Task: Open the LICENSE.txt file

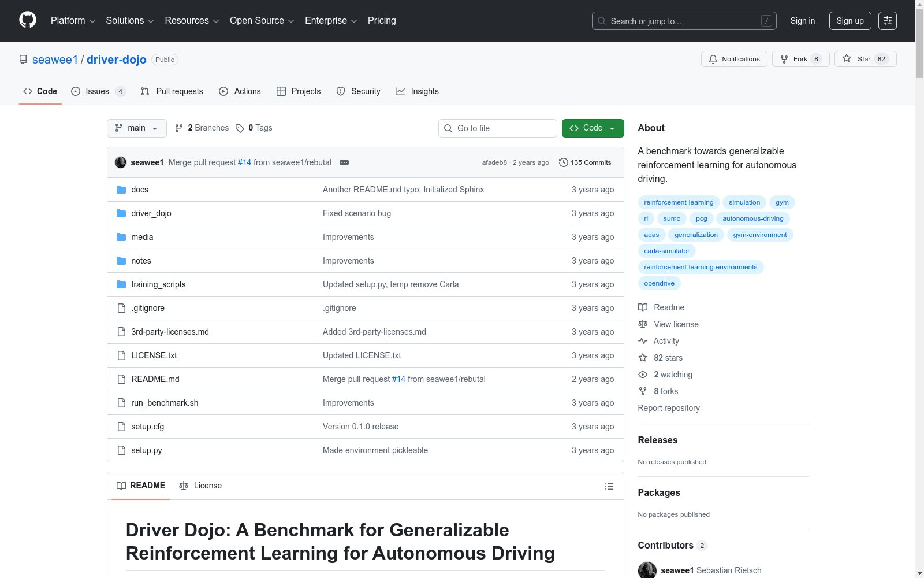Action: 154,355
